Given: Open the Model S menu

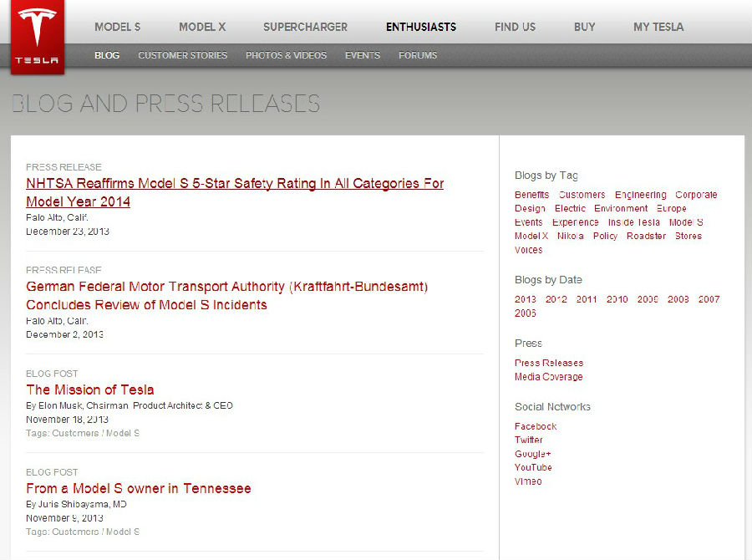Looking at the screenshot, I should 118,27.
